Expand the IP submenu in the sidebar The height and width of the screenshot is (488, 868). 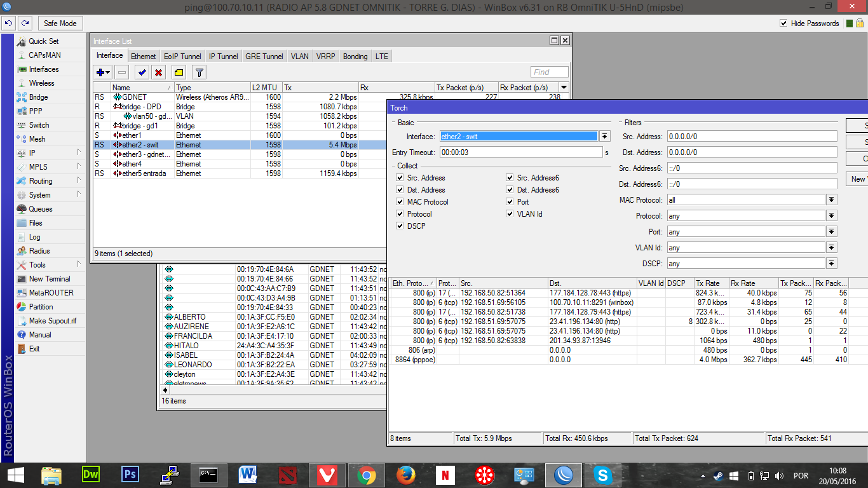(x=79, y=153)
